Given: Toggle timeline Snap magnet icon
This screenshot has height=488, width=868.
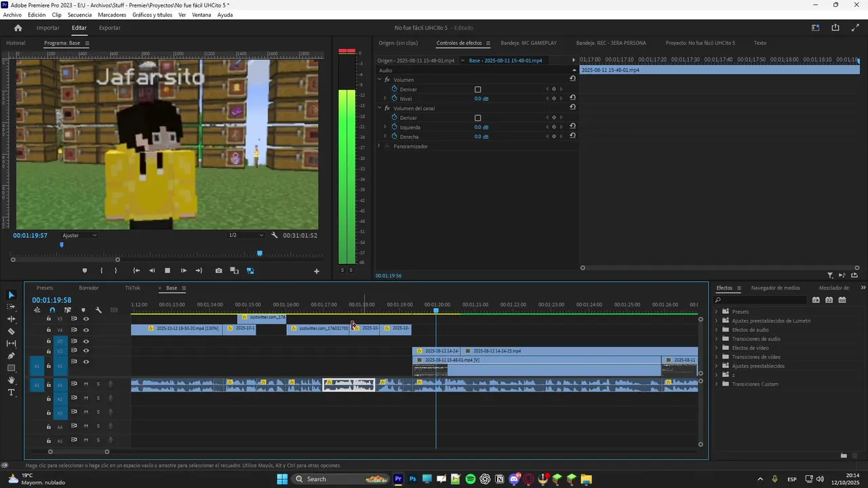Looking at the screenshot, I should [52, 310].
